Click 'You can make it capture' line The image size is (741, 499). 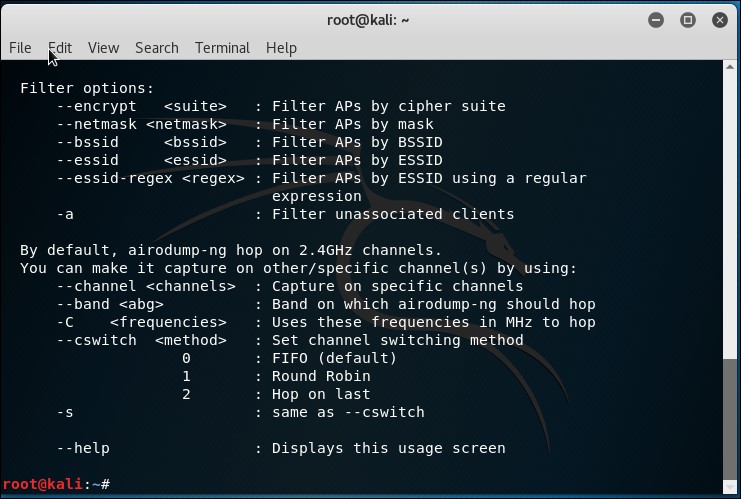[x=298, y=268]
